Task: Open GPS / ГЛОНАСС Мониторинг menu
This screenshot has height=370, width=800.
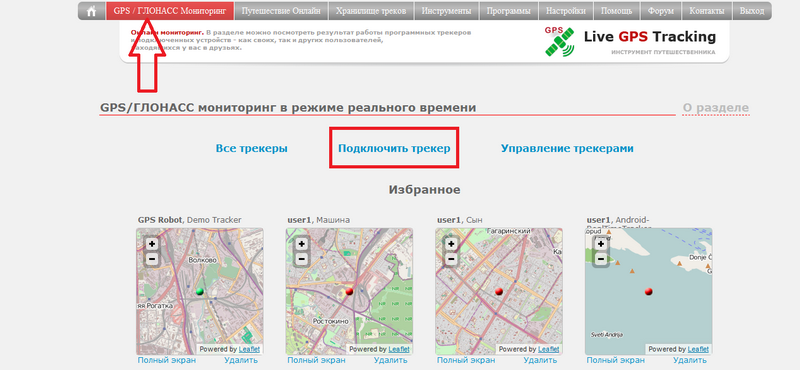Action: click(169, 11)
